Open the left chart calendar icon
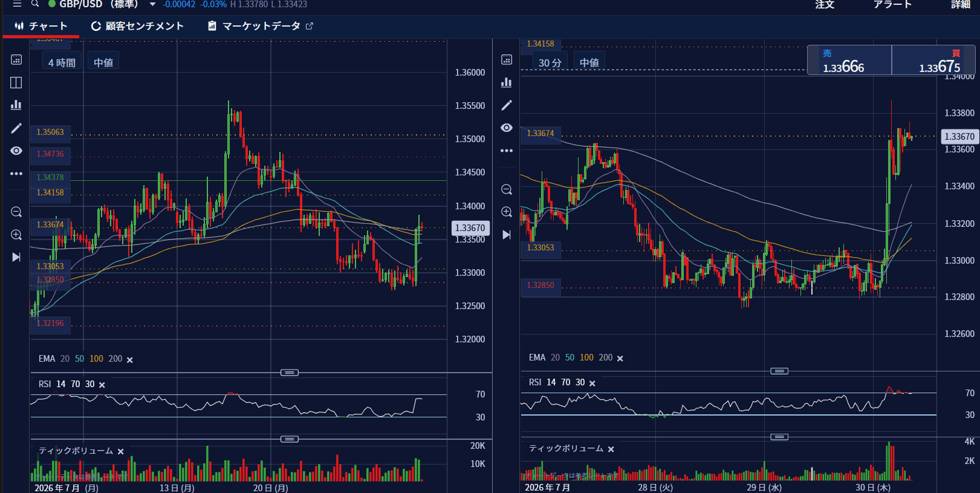Image resolution: width=980 pixels, height=493 pixels. (x=16, y=59)
